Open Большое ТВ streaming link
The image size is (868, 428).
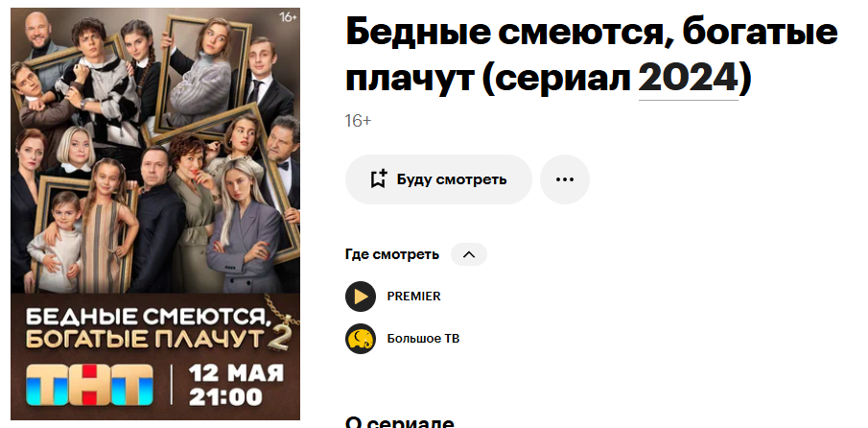pos(423,339)
